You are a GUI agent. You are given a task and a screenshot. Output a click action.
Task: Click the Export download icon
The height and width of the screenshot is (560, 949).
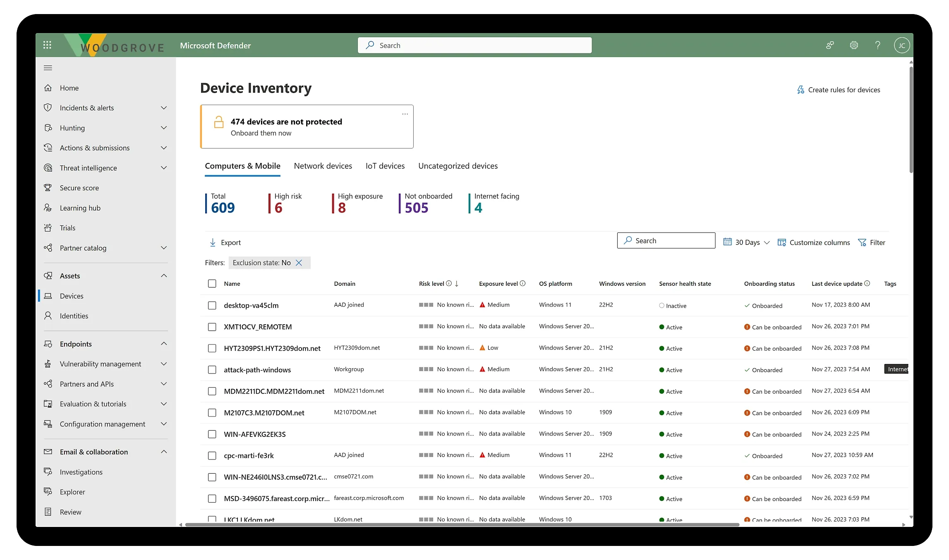[x=213, y=242]
